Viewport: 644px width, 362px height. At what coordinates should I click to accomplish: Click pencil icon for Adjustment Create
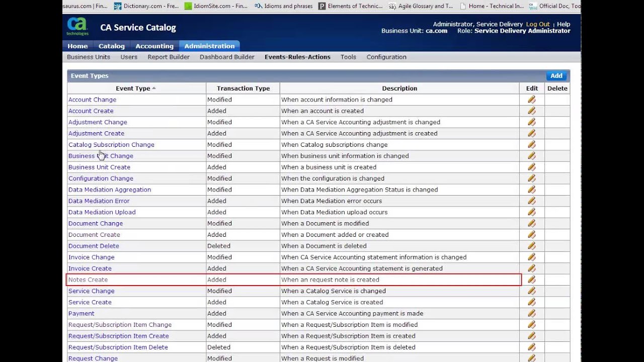(531, 133)
